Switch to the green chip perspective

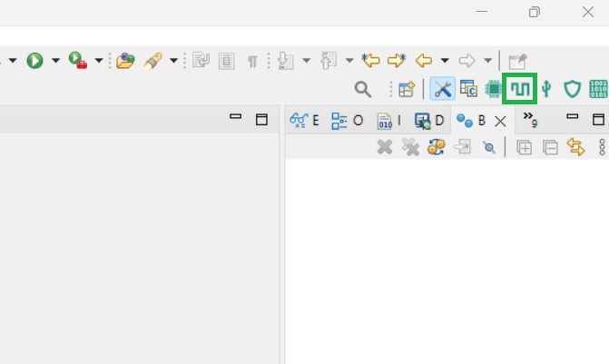[494, 89]
